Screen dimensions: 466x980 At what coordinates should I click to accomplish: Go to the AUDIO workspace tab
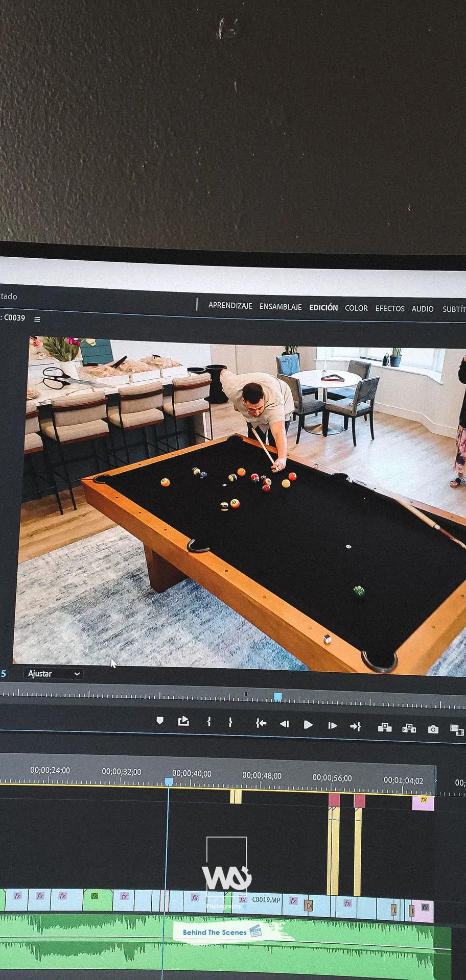coord(423,309)
